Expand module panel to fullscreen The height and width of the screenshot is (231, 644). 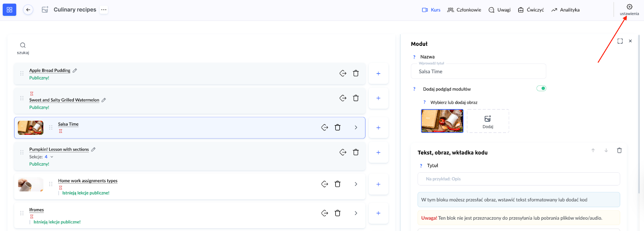click(620, 41)
